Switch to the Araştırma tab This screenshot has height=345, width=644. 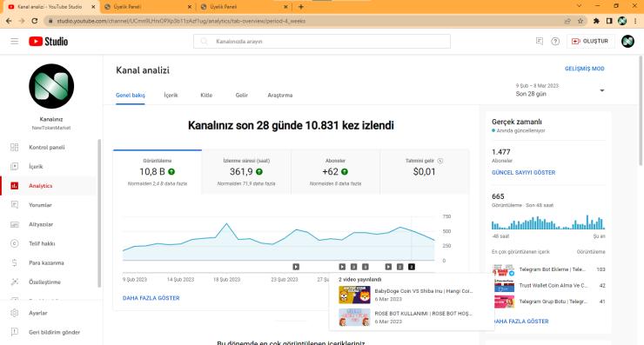(280, 96)
